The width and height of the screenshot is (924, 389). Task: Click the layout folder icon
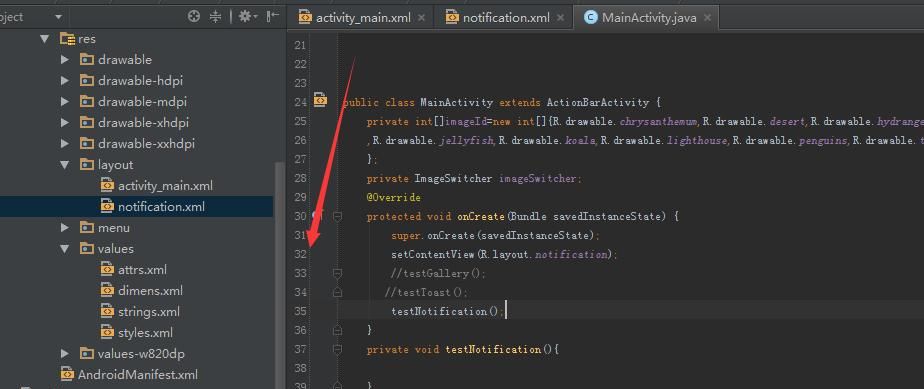pyautogui.click(x=87, y=165)
